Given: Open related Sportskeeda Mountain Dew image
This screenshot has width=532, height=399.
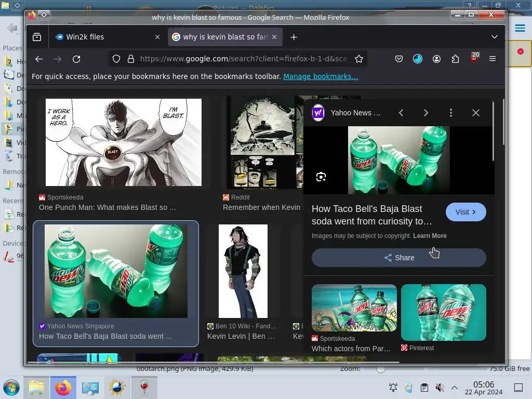Looking at the screenshot, I should click(x=354, y=308).
